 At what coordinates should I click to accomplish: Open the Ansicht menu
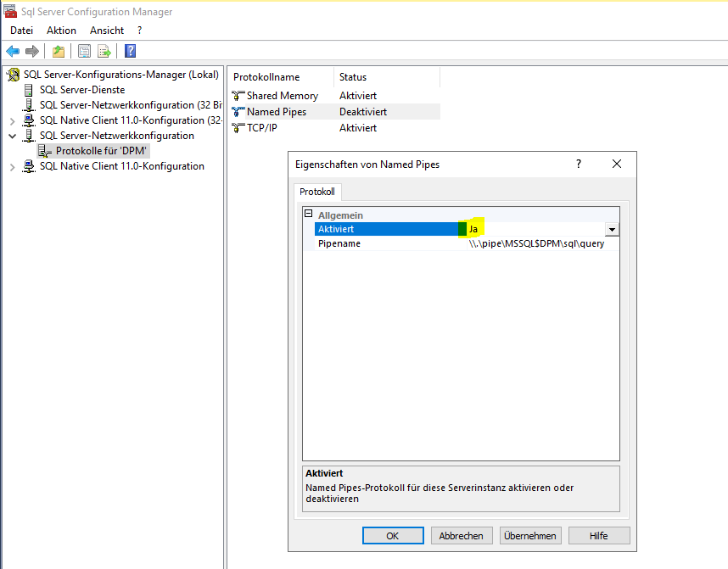coord(107,31)
